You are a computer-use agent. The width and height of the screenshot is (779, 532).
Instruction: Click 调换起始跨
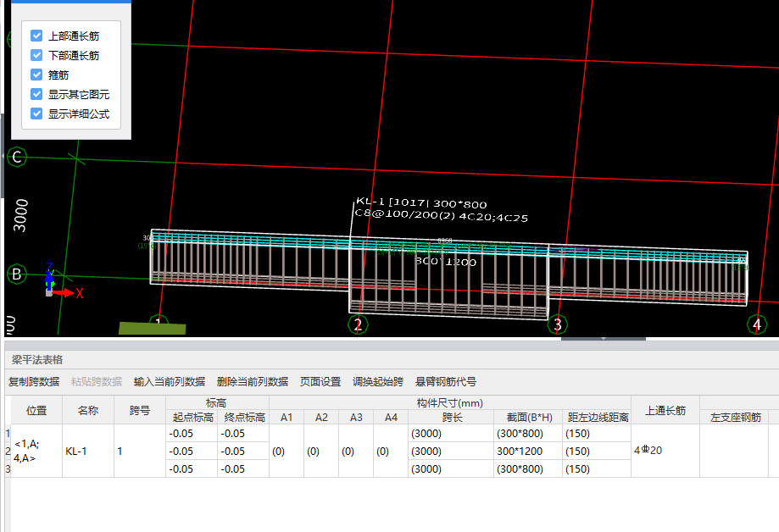click(378, 381)
